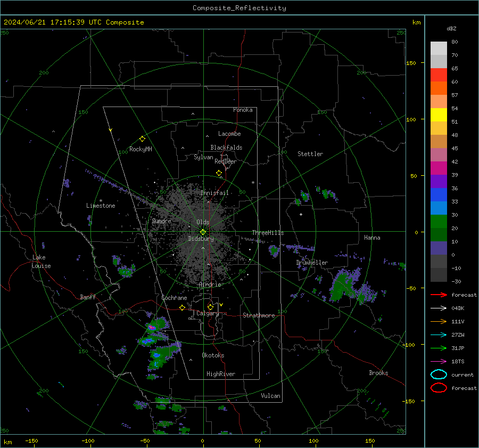Select the cyan 27ZW arrow legend icon
The width and height of the screenshot is (479, 448).
pos(439,335)
